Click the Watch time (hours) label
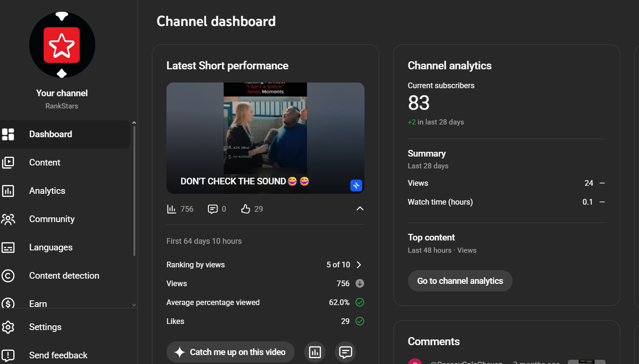Screen dimensions: 639x364 [440, 202]
